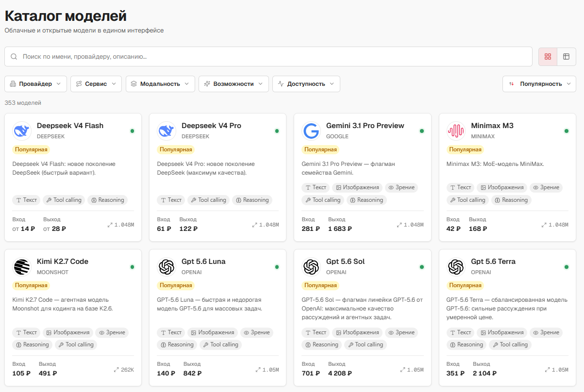Click the OpenAI logo on Gpt 5.6 Terra
Viewport: 584px width, 392px height.
[456, 267]
